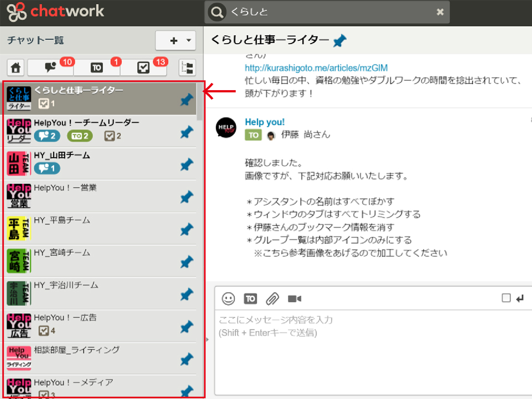532x399 pixels.
Task: Click the pin icon beside the chat title
Action: (340, 40)
